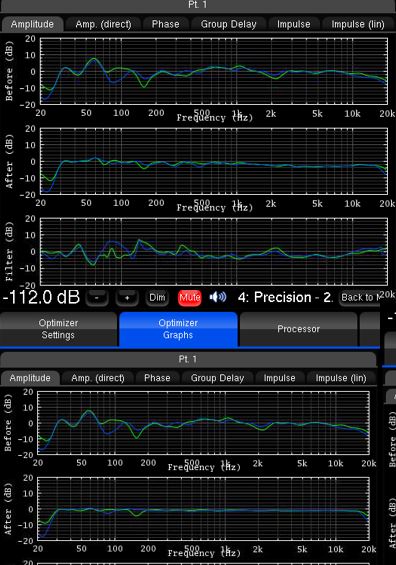396x565 pixels.
Task: Show the top Group Delay graph
Action: (x=228, y=24)
